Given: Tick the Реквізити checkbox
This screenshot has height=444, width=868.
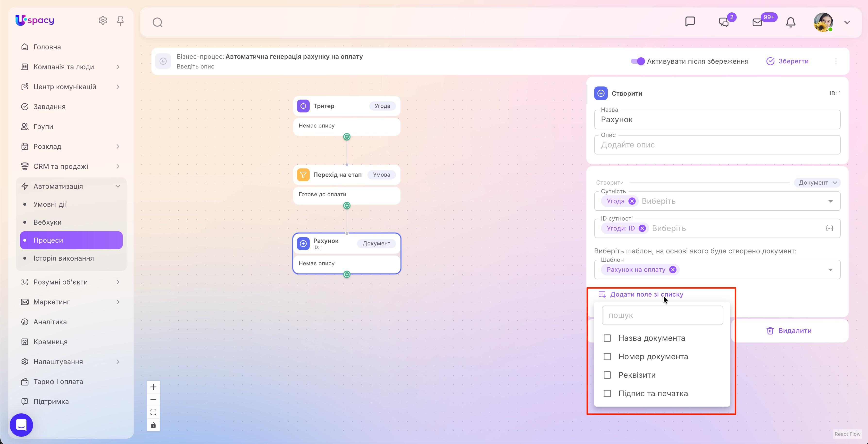Looking at the screenshot, I should pyautogui.click(x=607, y=375).
